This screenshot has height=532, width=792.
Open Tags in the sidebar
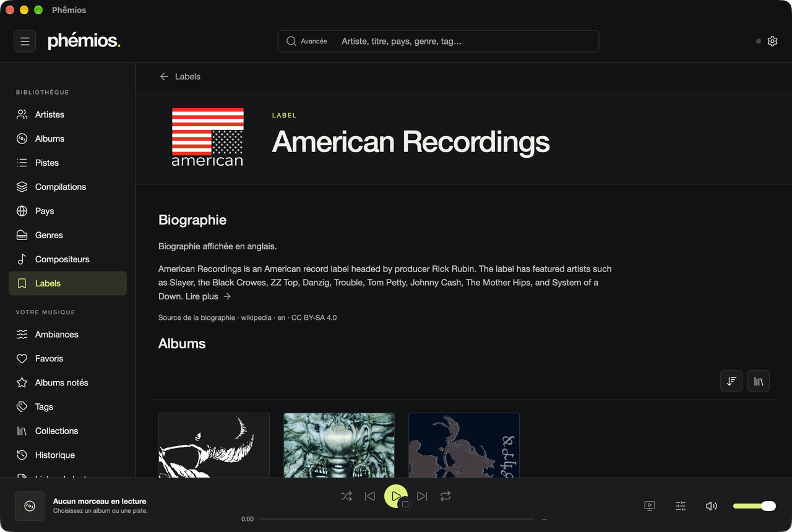point(68,407)
